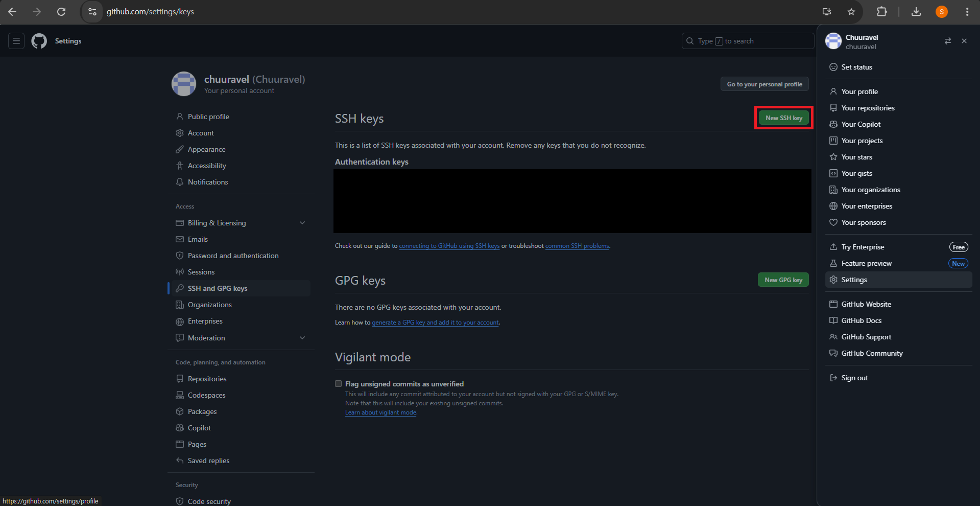Open Learn about vigilant mode link

381,412
